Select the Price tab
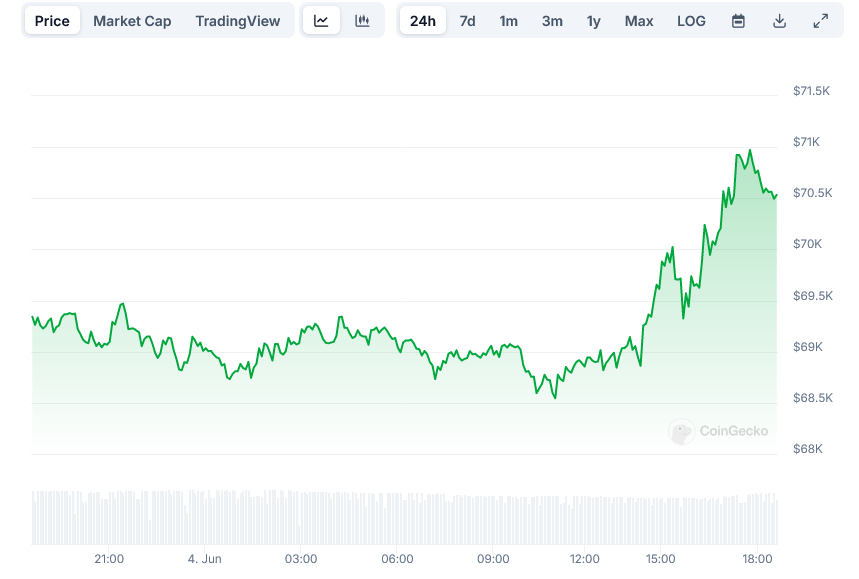The width and height of the screenshot is (859, 579). point(52,21)
